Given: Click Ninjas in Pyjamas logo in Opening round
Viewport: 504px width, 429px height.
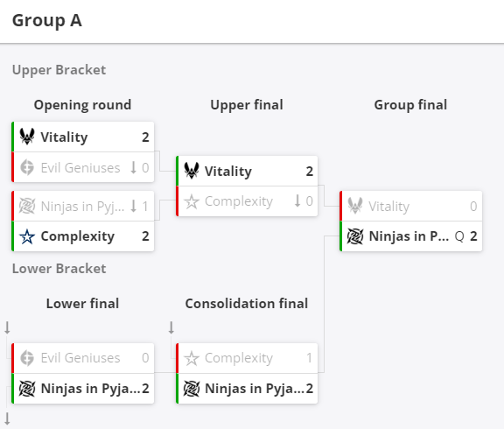Looking at the screenshot, I should click(27, 206).
